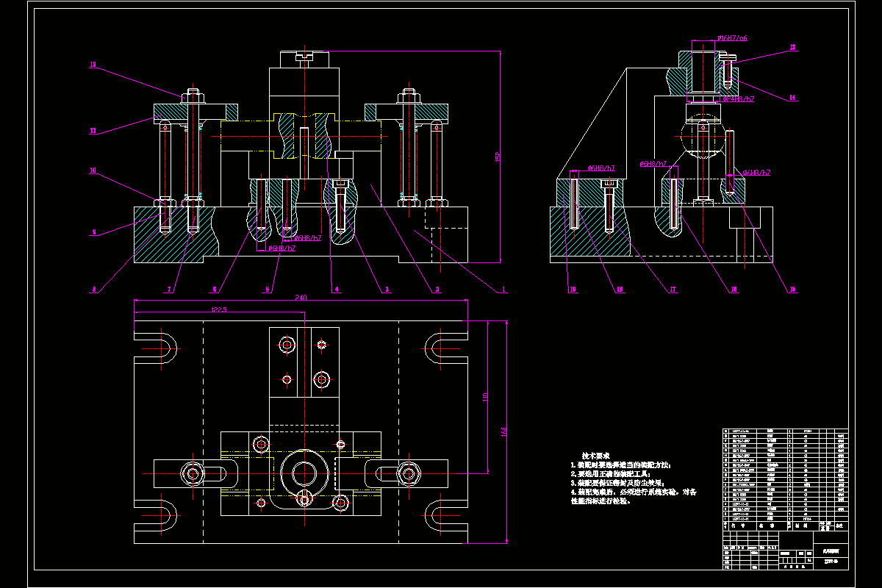Click technical note 4 about 系统实验

(x=634, y=497)
